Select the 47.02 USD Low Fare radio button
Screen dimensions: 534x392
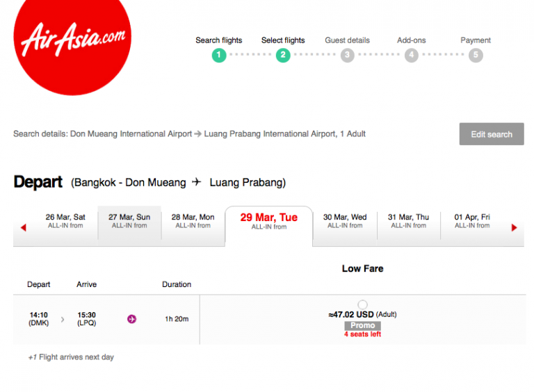[x=363, y=304]
